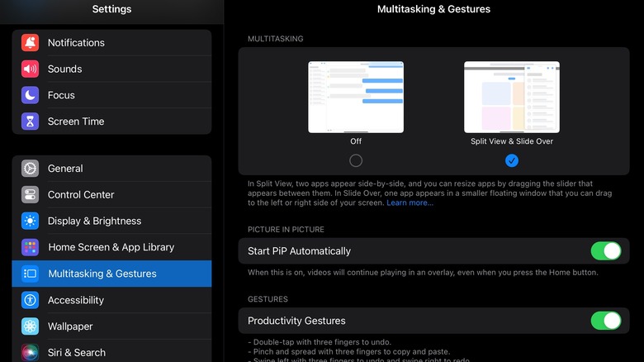Screen dimensions: 644x362
Task: Tap the Accessibility figure icon
Action: tap(31, 300)
